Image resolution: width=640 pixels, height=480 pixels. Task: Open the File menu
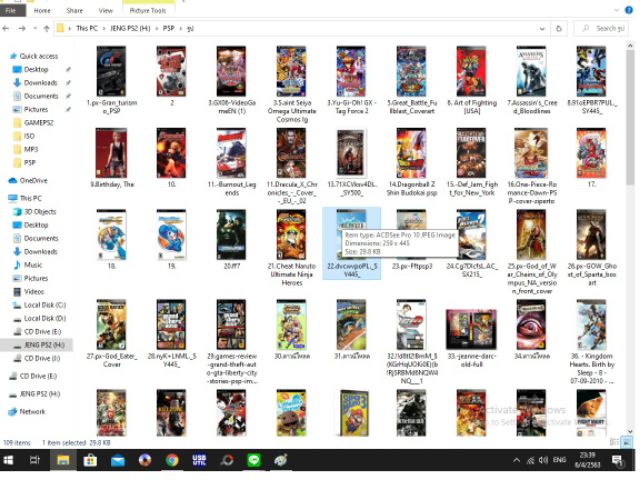[x=13, y=10]
